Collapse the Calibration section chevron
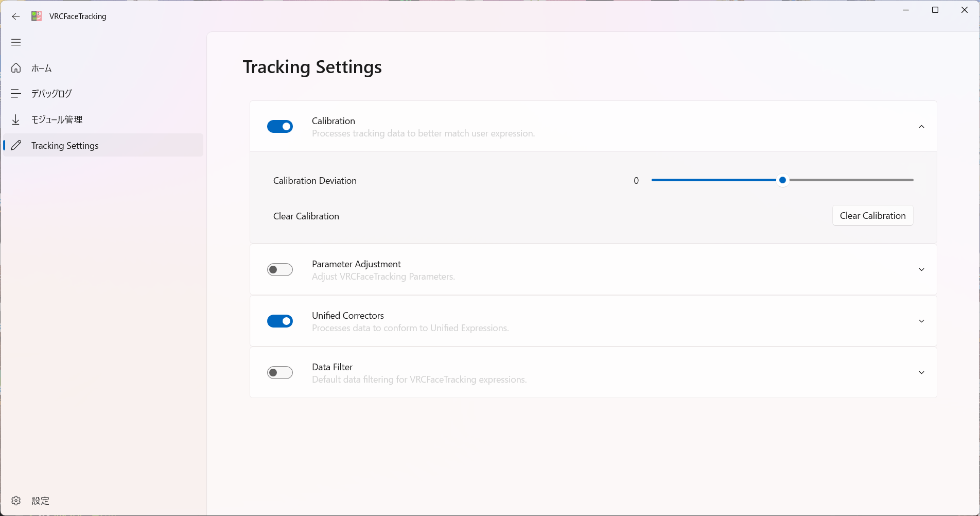The height and width of the screenshot is (516, 980). [x=921, y=127]
